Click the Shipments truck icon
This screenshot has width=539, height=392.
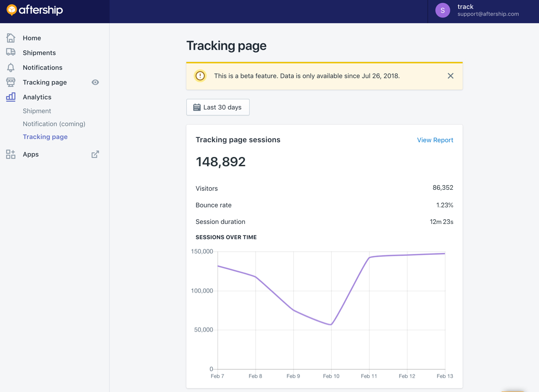click(x=11, y=52)
